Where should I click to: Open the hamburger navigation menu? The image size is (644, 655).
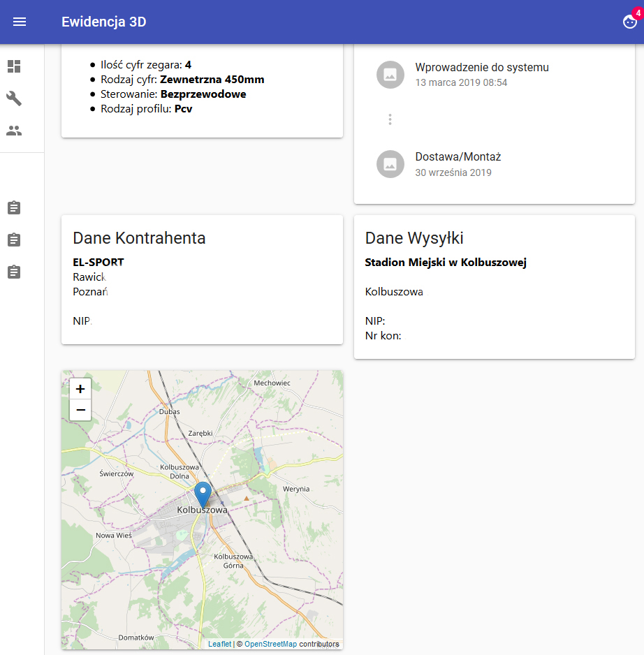pos(20,22)
